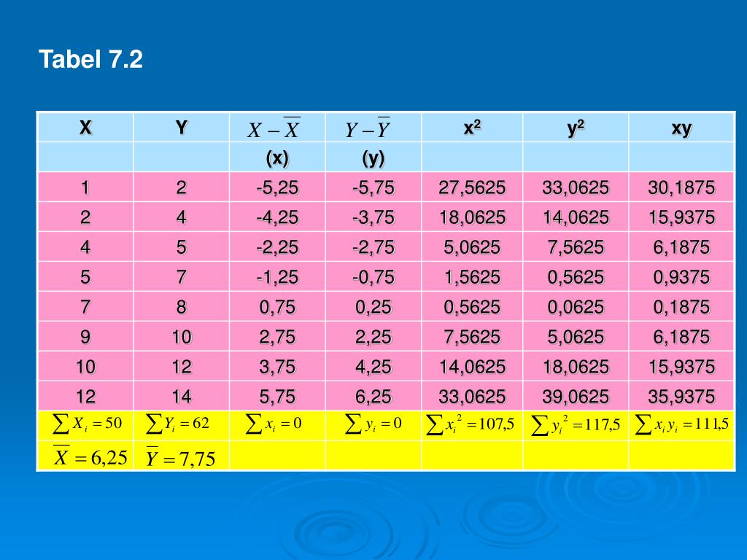747x560 pixels.
Task: Click the "33,0625" cell in the y² column
Action: point(576,187)
